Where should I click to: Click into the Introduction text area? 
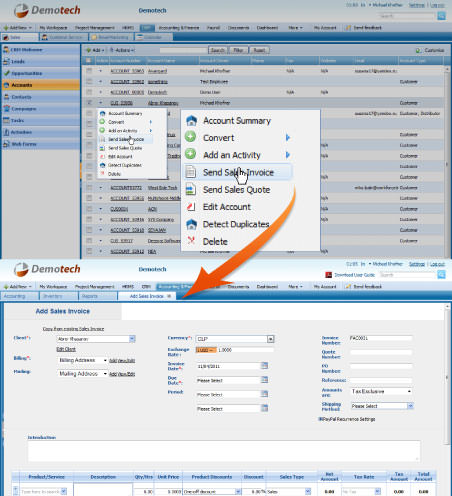(x=224, y=451)
